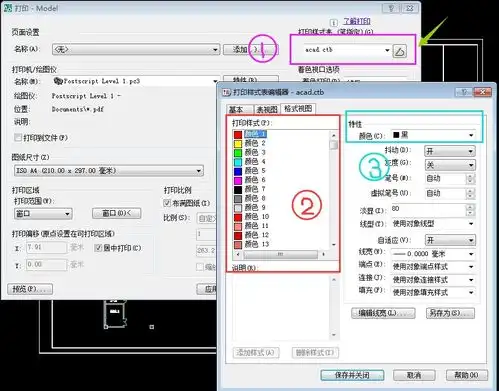The image size is (499, 391).
Task: Toggle 打印到文件 checkbox
Action: click(x=18, y=137)
